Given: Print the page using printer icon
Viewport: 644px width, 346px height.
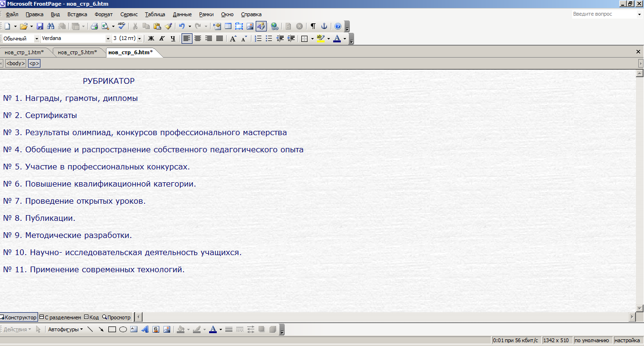Looking at the screenshot, I should pos(95,27).
